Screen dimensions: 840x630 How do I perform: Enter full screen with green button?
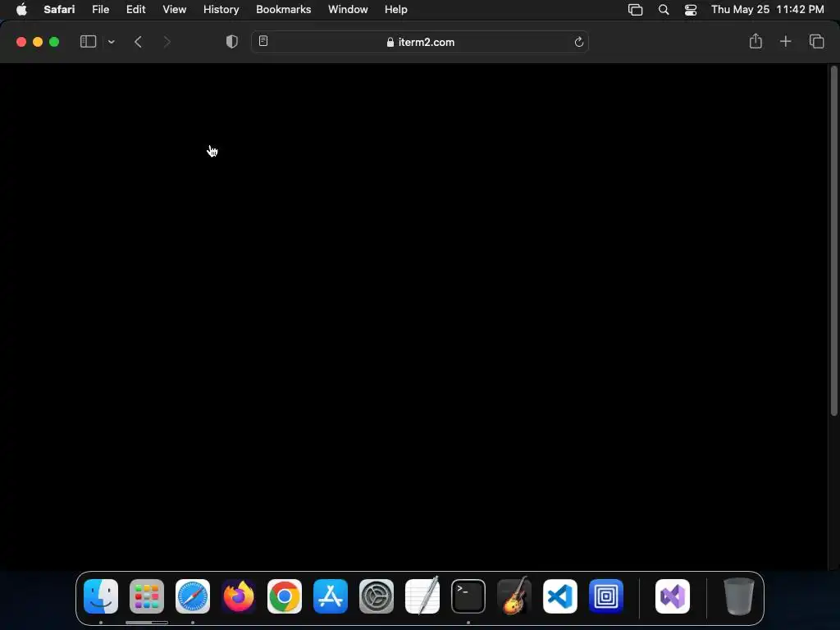click(x=54, y=42)
